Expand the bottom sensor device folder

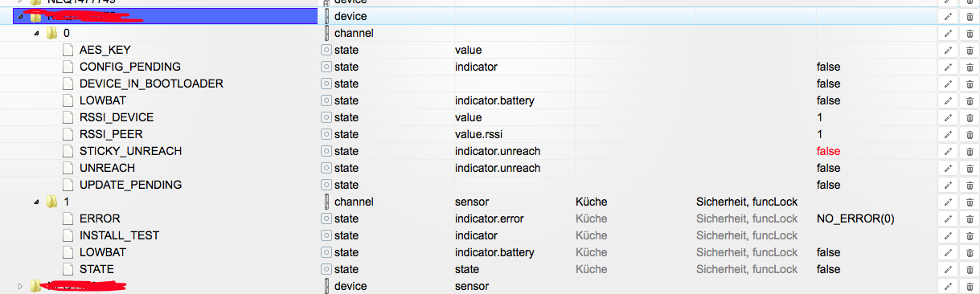click(20, 286)
